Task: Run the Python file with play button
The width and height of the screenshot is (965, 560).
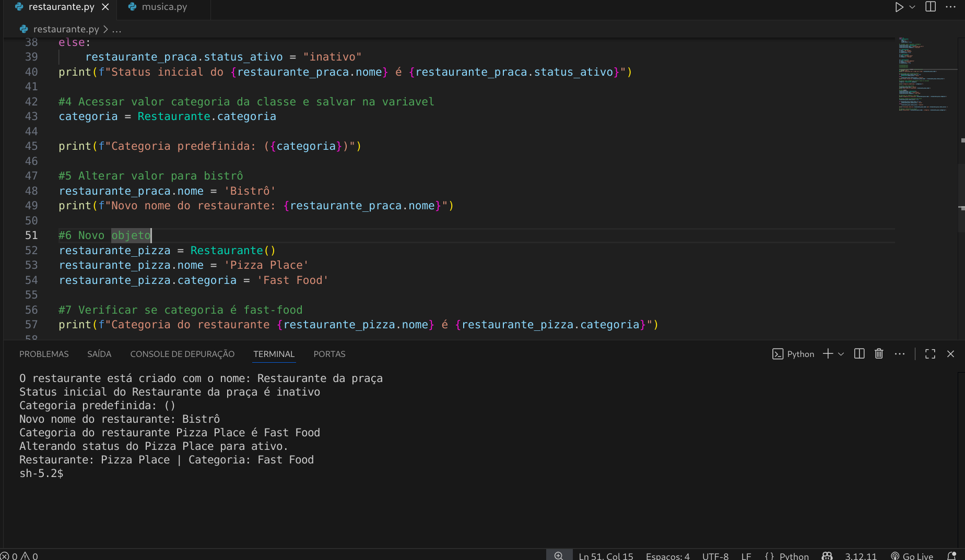Action: [x=899, y=7]
